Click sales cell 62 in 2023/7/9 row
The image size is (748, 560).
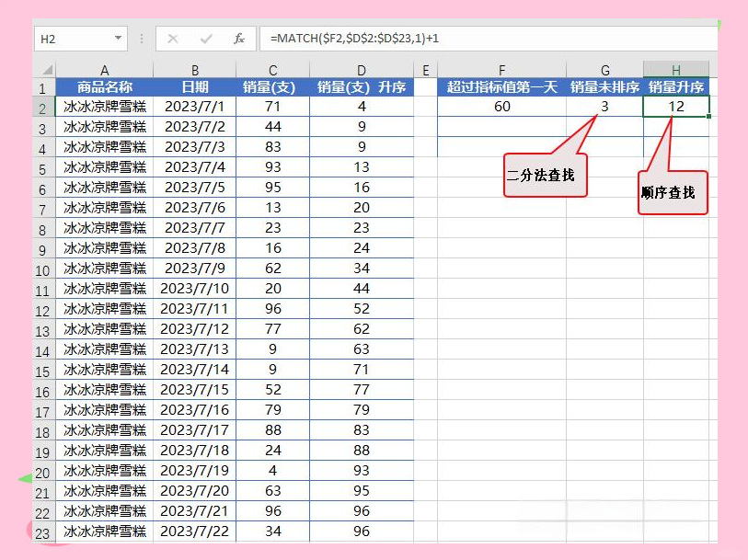273,269
